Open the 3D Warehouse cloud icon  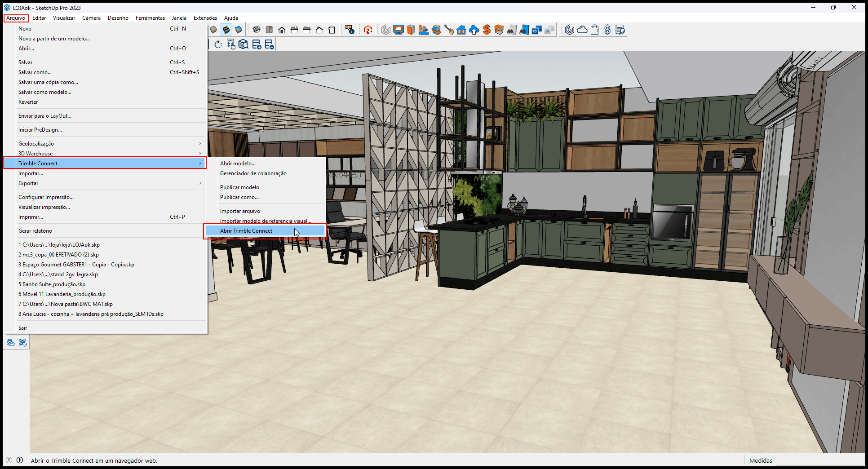(x=582, y=30)
